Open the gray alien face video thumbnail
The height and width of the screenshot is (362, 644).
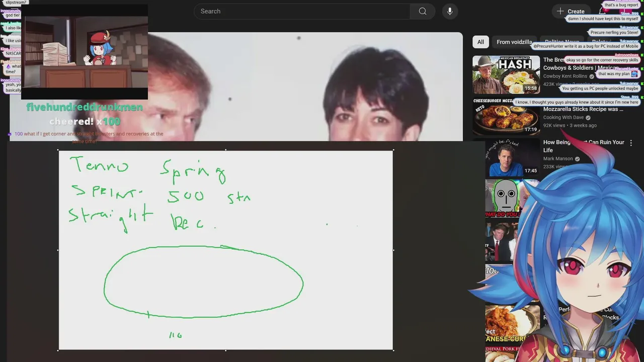click(x=506, y=199)
